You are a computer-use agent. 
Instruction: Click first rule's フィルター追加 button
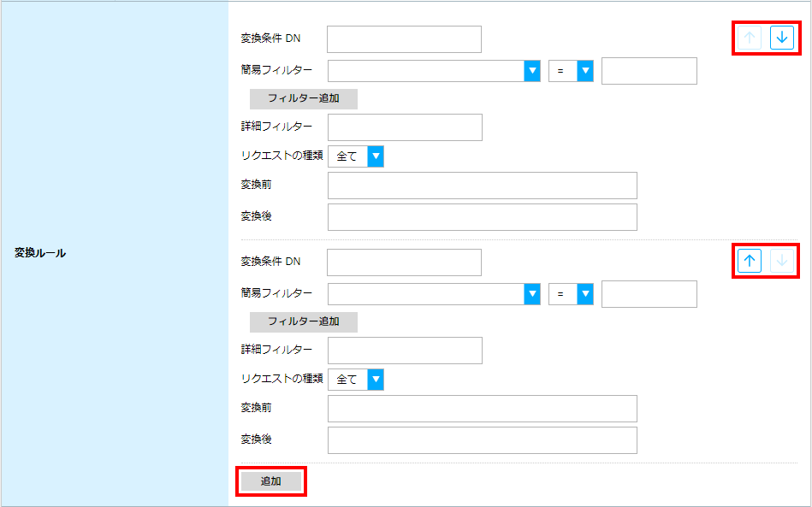(304, 99)
